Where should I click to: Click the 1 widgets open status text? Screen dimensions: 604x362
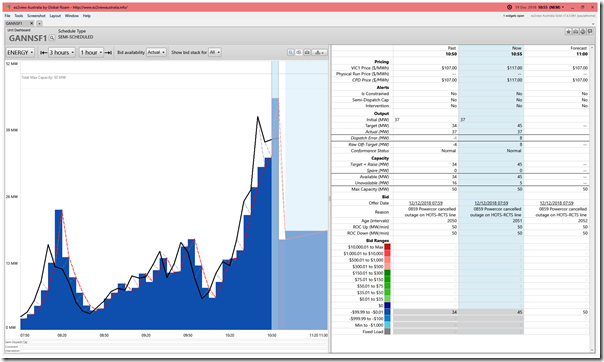pyautogui.click(x=513, y=16)
